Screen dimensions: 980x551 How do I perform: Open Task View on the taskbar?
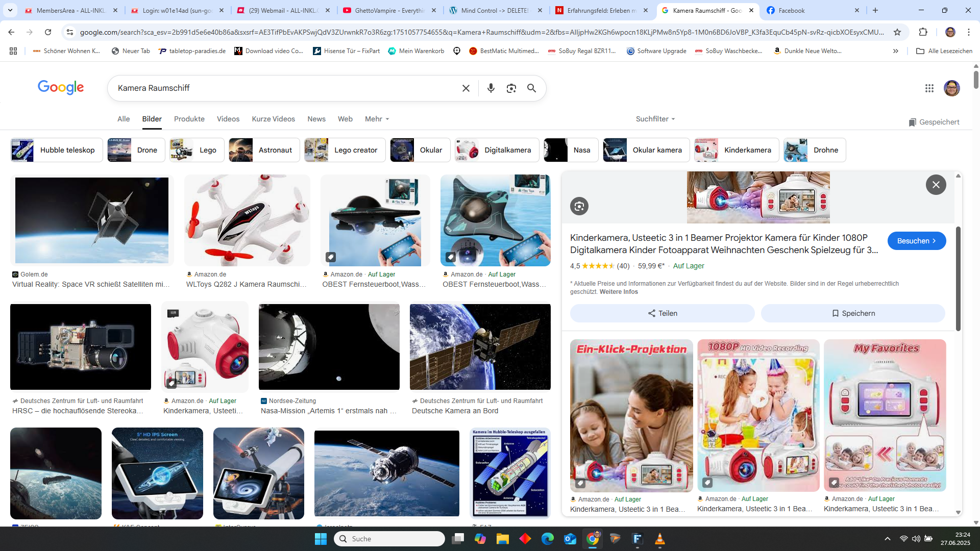coord(457,539)
